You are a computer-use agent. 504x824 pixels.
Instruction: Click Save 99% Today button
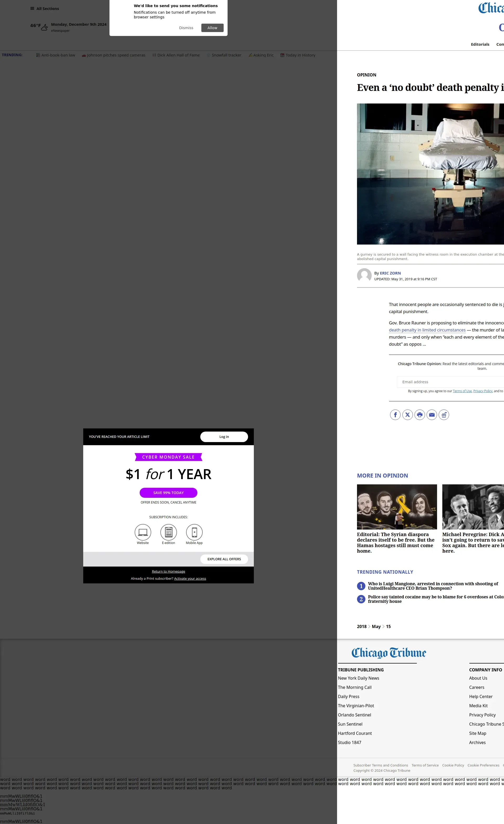tap(169, 493)
